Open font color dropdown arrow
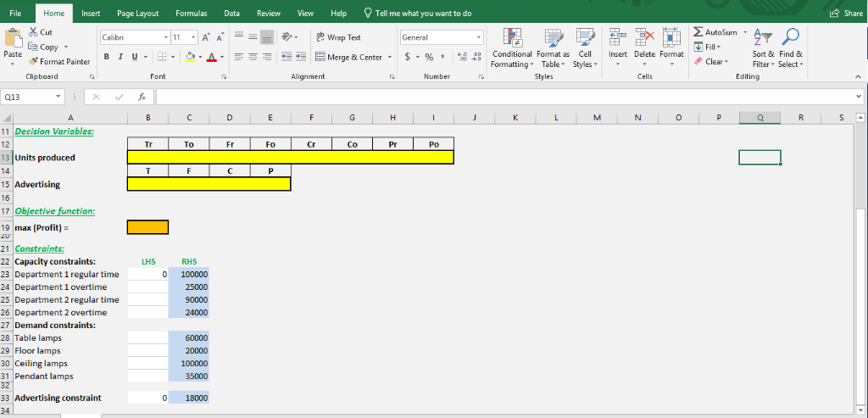Image resolution: width=868 pixels, height=418 pixels. (221, 57)
